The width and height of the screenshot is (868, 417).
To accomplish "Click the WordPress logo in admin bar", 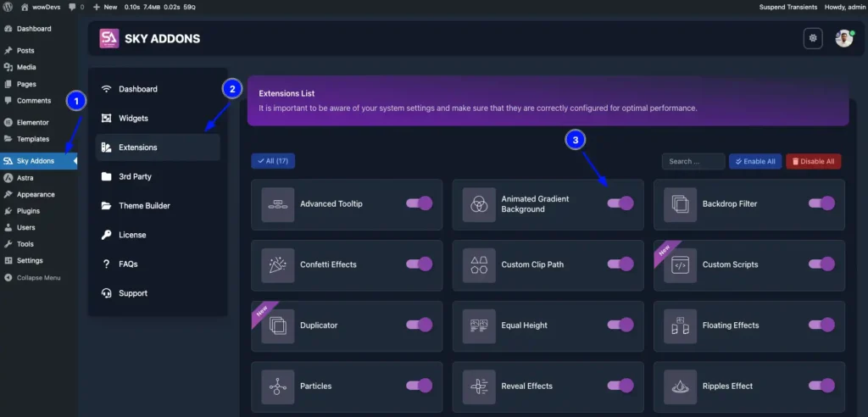I will (x=8, y=7).
